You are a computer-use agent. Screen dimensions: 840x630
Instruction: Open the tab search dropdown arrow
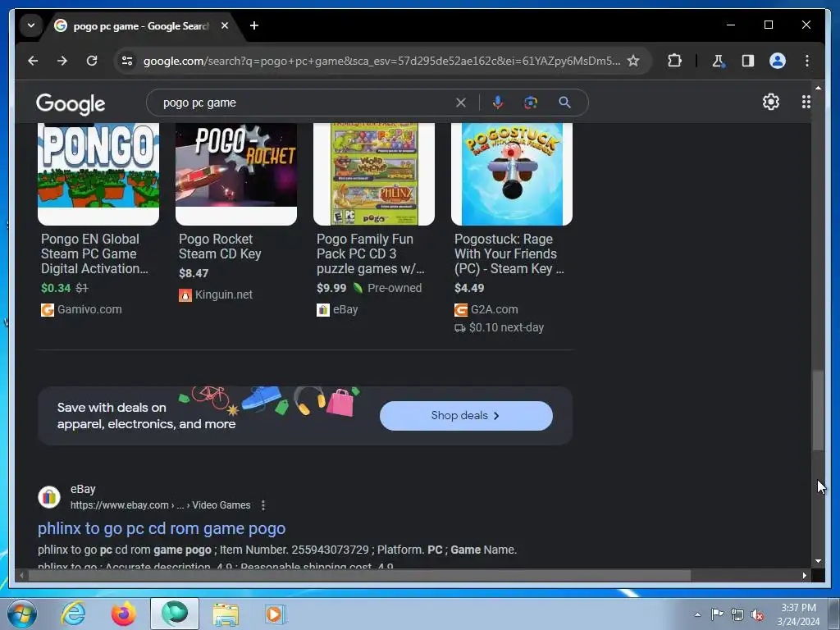pos(31,25)
